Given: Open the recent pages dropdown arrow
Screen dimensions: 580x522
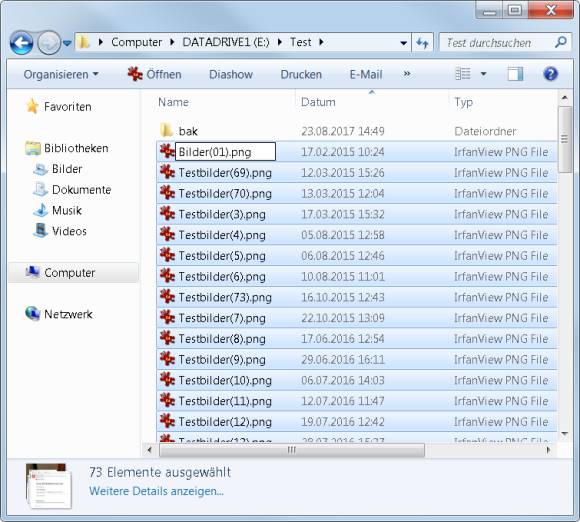Looking at the screenshot, I should point(67,43).
